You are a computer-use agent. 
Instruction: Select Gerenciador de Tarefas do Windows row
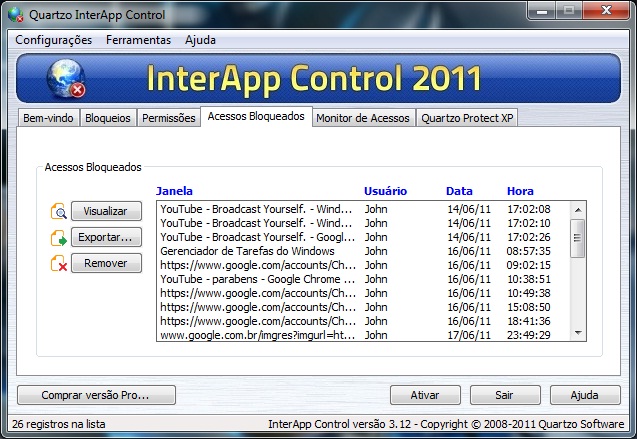pyautogui.click(x=363, y=251)
